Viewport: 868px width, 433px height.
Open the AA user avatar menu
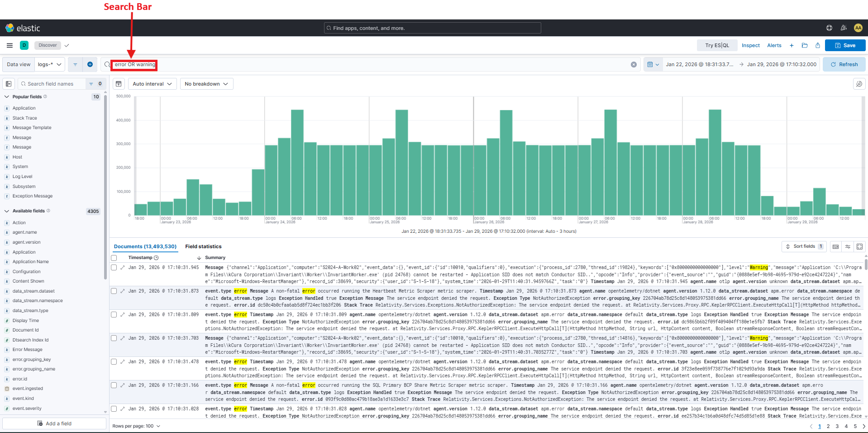[x=858, y=28]
